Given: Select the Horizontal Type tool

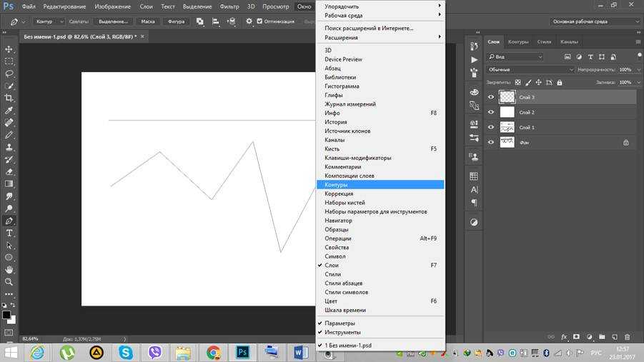Looking at the screenshot, I should 9,233.
